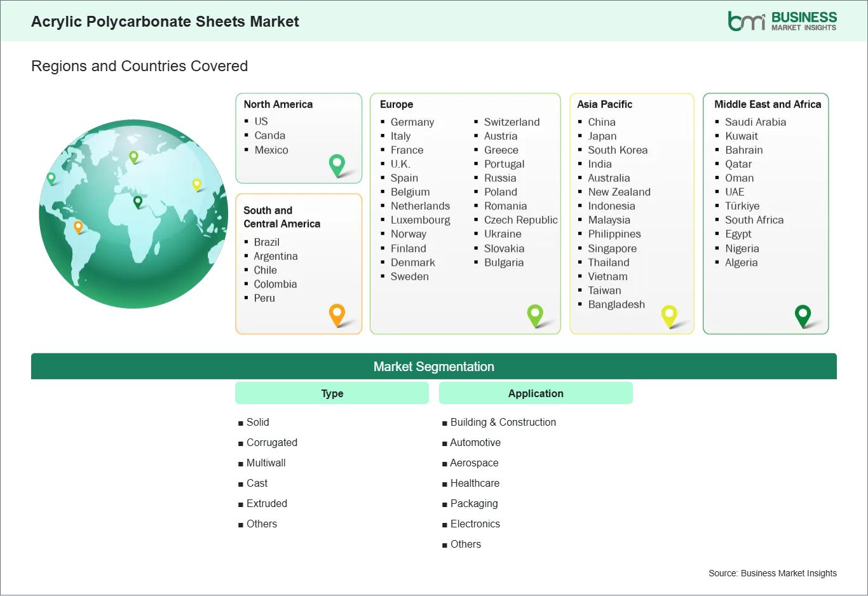Select the yellow Asia Pacific map pin
This screenshot has width=868, height=596.
[x=669, y=315]
